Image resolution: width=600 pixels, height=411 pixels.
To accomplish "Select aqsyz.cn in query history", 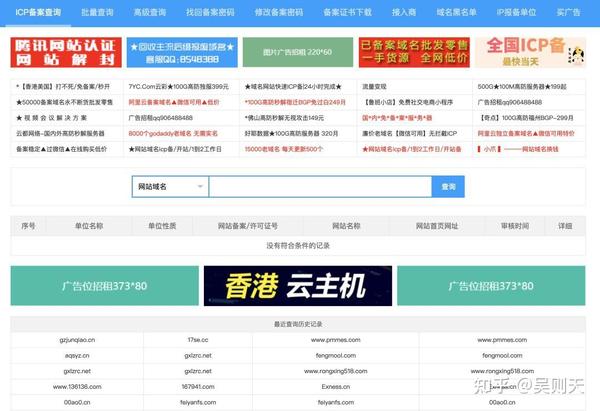I will coord(77,356).
